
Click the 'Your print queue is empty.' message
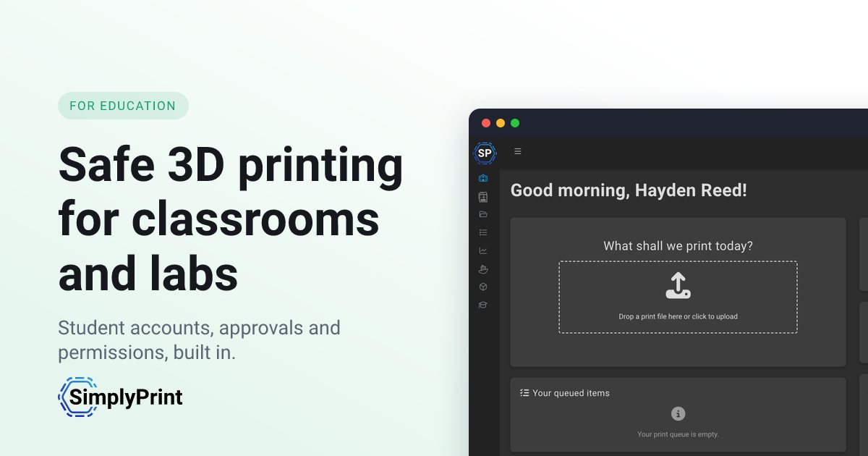(678, 434)
